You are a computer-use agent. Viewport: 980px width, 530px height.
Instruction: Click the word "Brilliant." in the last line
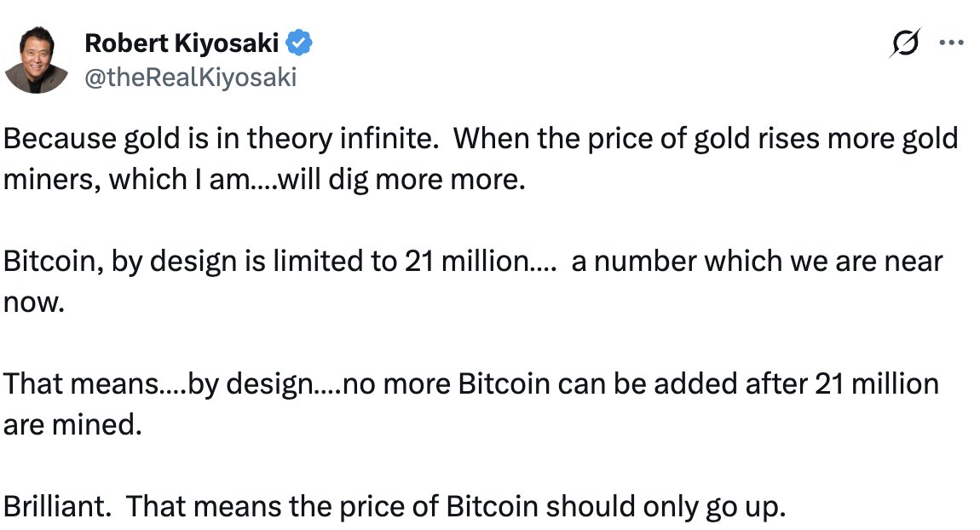pyautogui.click(x=58, y=506)
